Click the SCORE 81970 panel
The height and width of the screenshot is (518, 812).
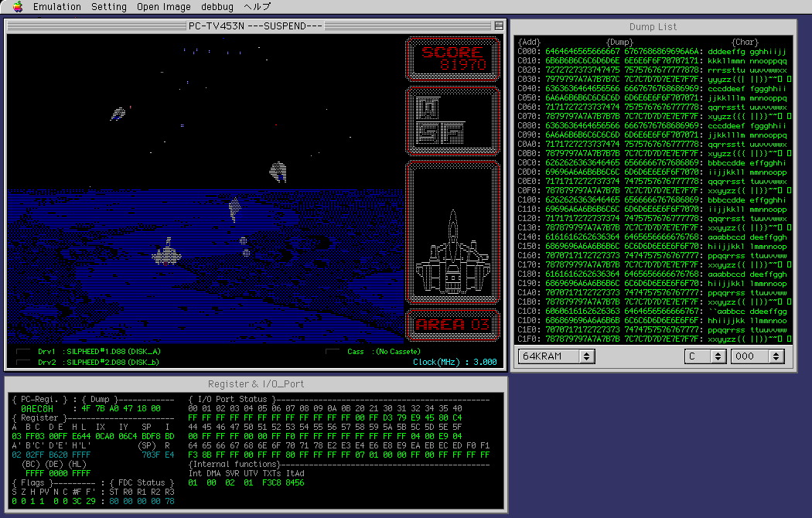click(x=453, y=59)
